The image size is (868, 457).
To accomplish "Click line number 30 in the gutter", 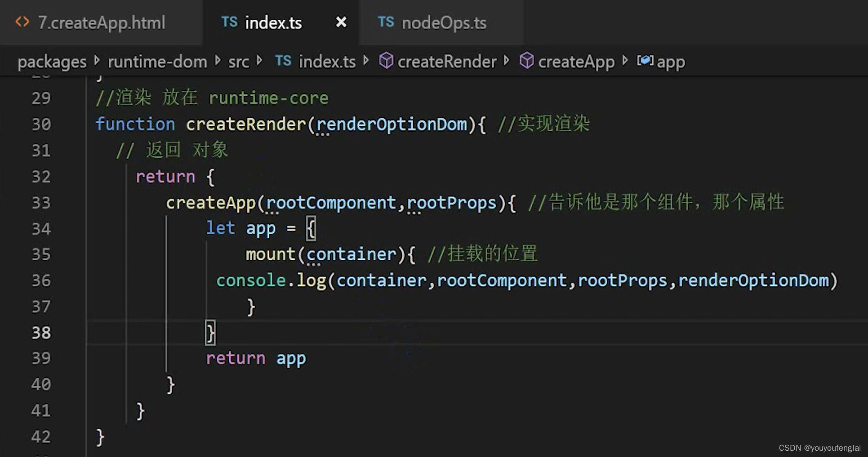I will point(41,124).
